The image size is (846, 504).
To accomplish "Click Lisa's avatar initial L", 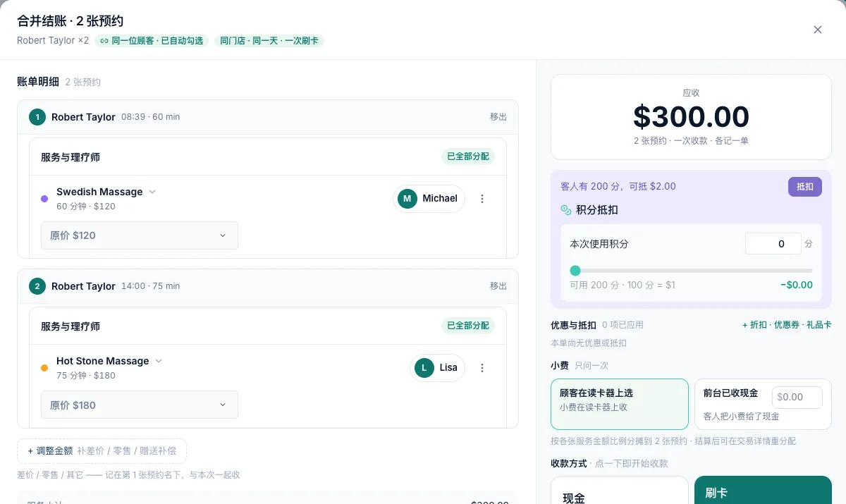I will coord(424,368).
